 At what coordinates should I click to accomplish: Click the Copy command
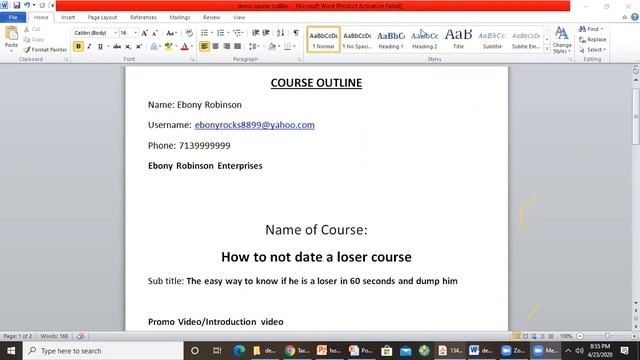point(34,39)
